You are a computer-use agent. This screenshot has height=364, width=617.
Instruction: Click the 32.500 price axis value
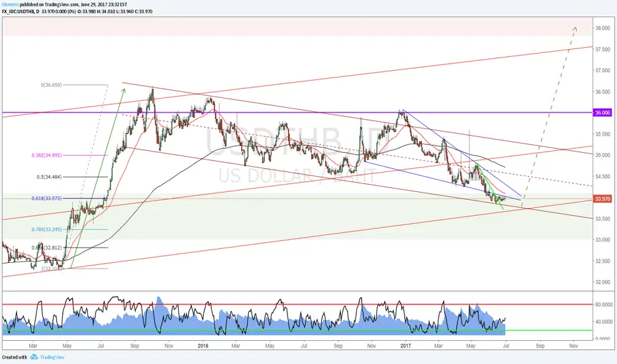pyautogui.click(x=602, y=261)
